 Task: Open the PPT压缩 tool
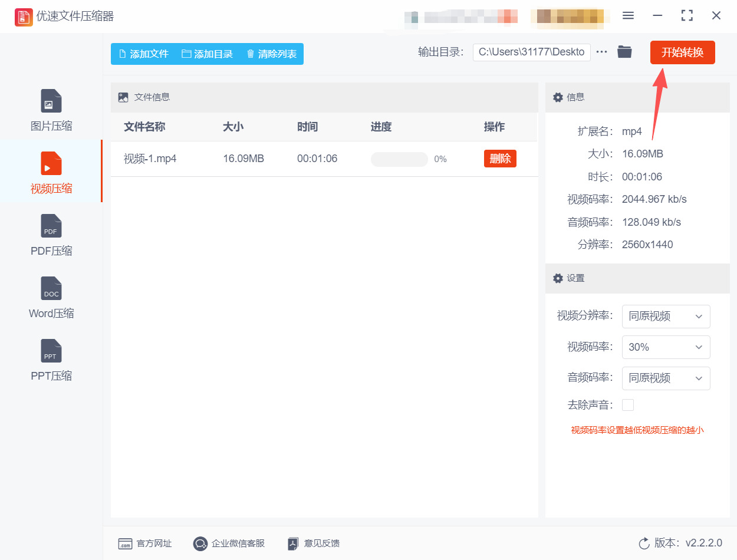[x=51, y=359]
